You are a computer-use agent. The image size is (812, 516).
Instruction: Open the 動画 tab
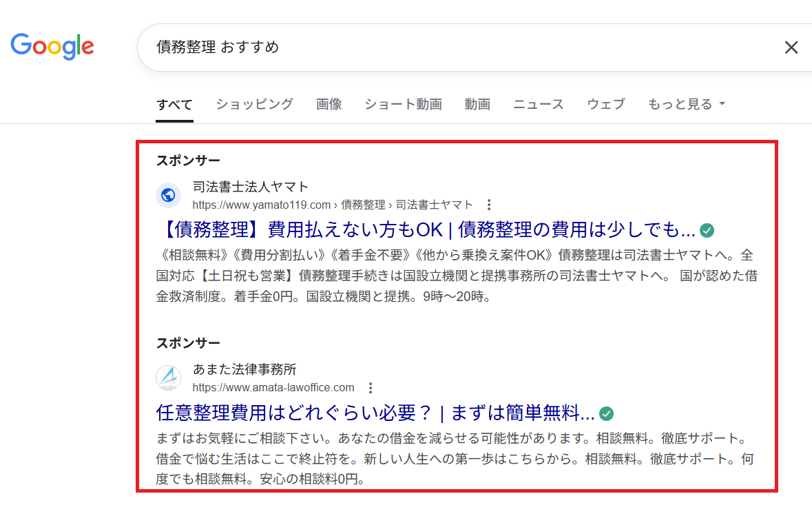click(477, 104)
